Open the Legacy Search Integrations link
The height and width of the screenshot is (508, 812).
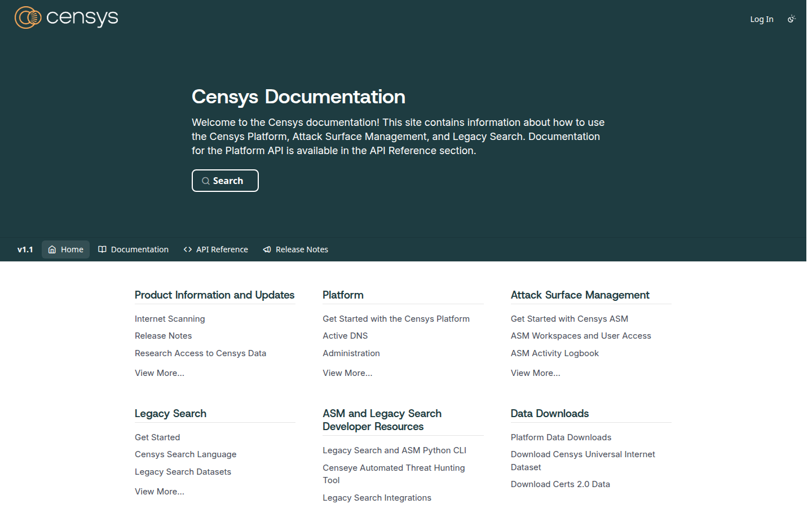point(377,498)
